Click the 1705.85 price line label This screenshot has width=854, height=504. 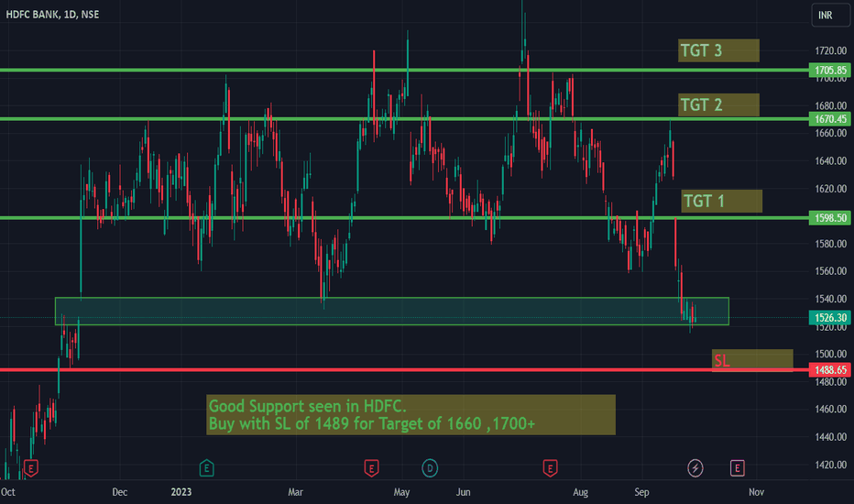pos(830,70)
